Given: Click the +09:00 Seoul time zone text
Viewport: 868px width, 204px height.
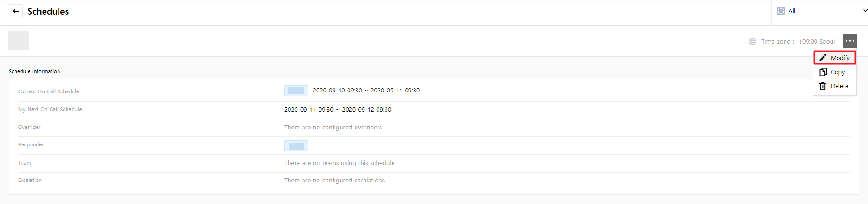Looking at the screenshot, I should pyautogui.click(x=816, y=41).
